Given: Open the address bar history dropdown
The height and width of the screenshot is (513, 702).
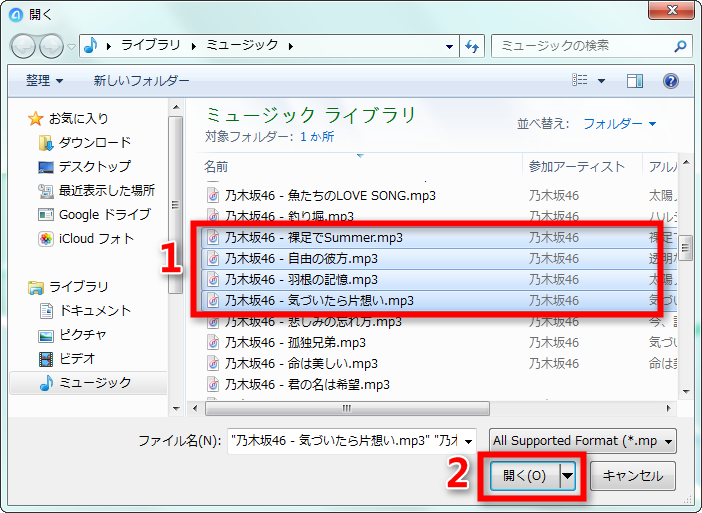Looking at the screenshot, I should point(449,46).
